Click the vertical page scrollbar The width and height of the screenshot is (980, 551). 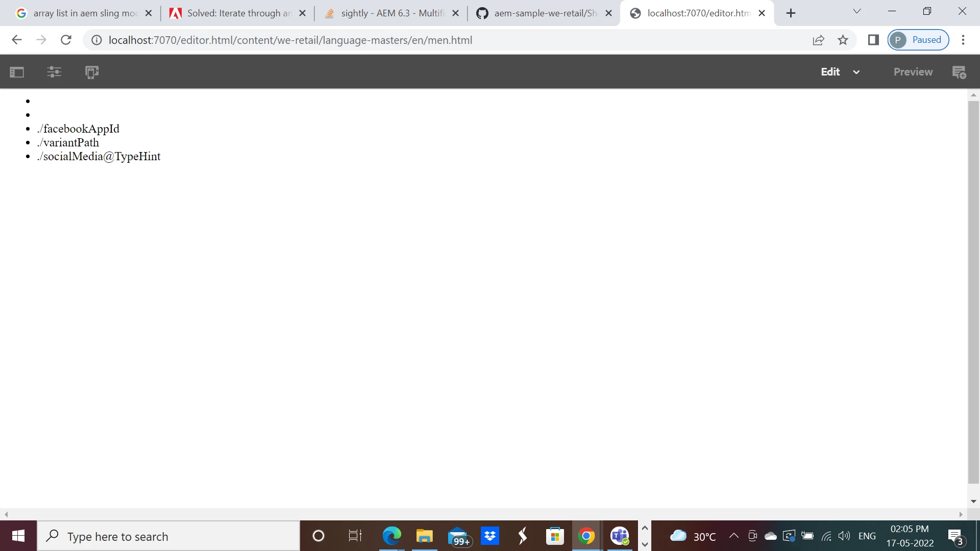point(973,291)
